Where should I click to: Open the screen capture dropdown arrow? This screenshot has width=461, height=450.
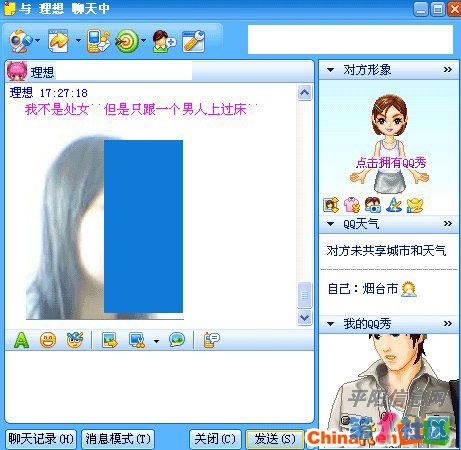156,341
